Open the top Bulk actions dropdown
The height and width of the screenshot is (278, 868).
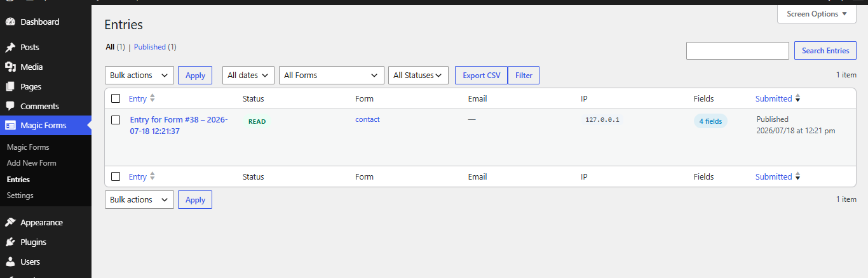click(x=139, y=75)
